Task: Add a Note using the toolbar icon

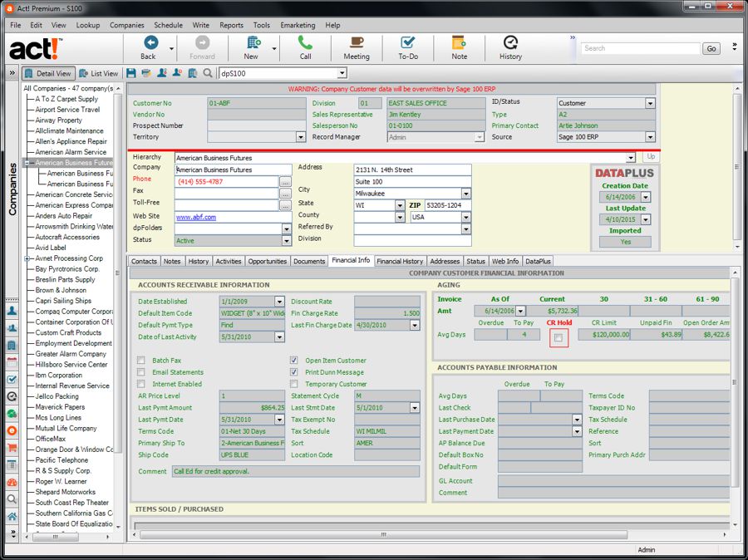Action: [458, 47]
